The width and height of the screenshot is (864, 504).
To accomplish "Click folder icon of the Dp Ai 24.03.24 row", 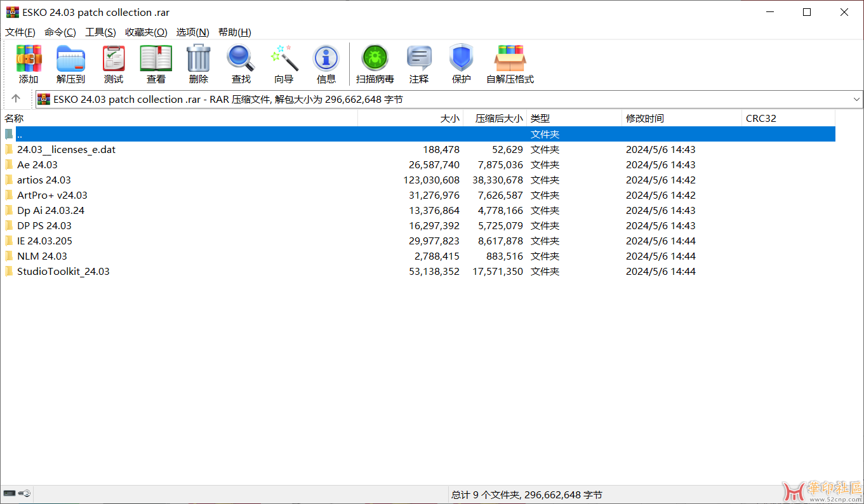I will coord(9,211).
